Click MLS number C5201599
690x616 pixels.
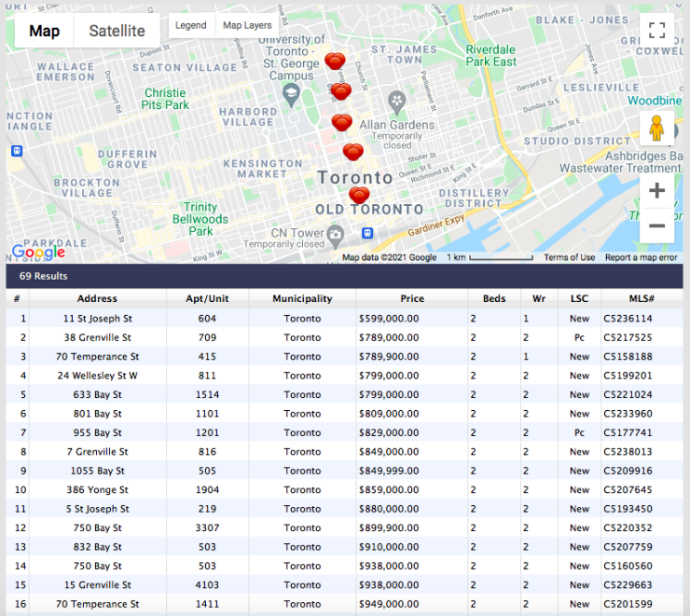[628, 604]
